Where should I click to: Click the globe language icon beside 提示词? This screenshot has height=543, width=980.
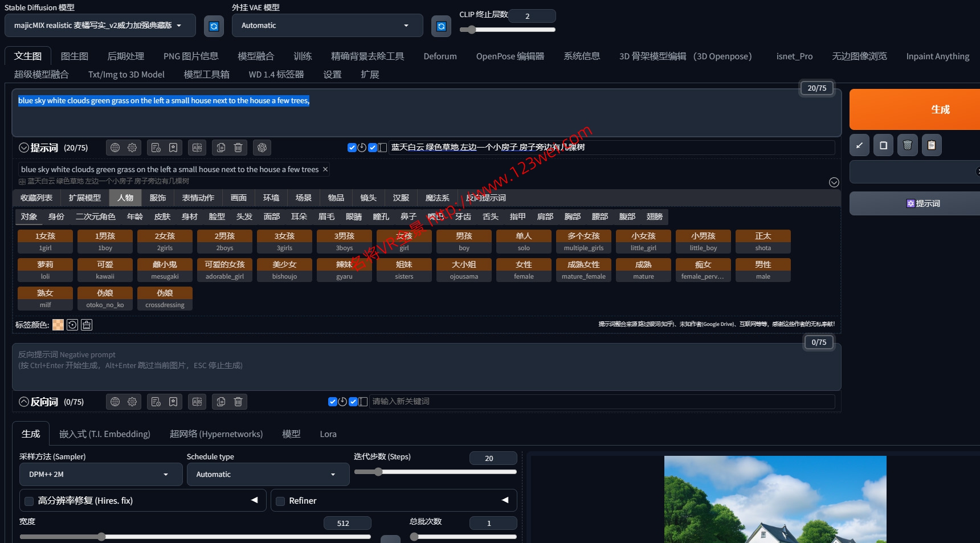115,148
